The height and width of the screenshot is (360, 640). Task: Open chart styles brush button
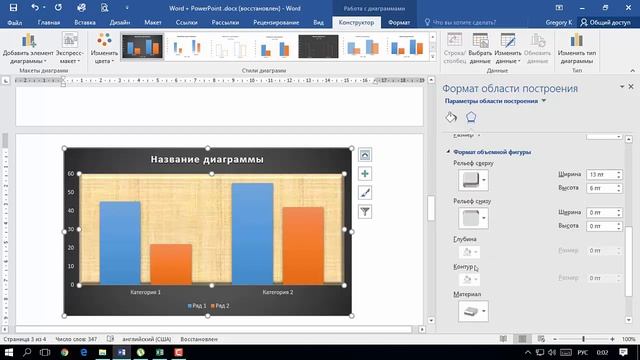[x=365, y=193]
